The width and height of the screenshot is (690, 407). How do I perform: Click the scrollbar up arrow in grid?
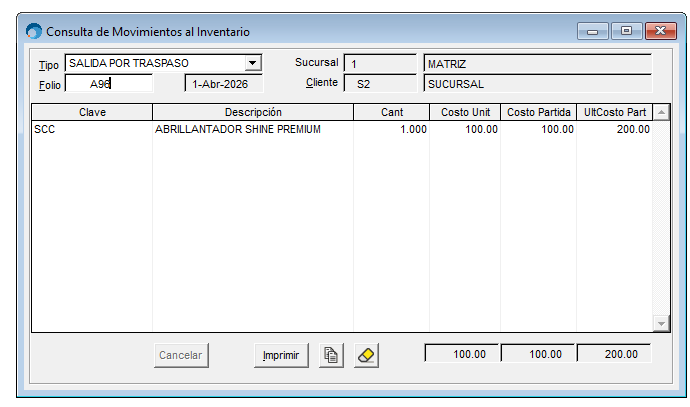661,112
